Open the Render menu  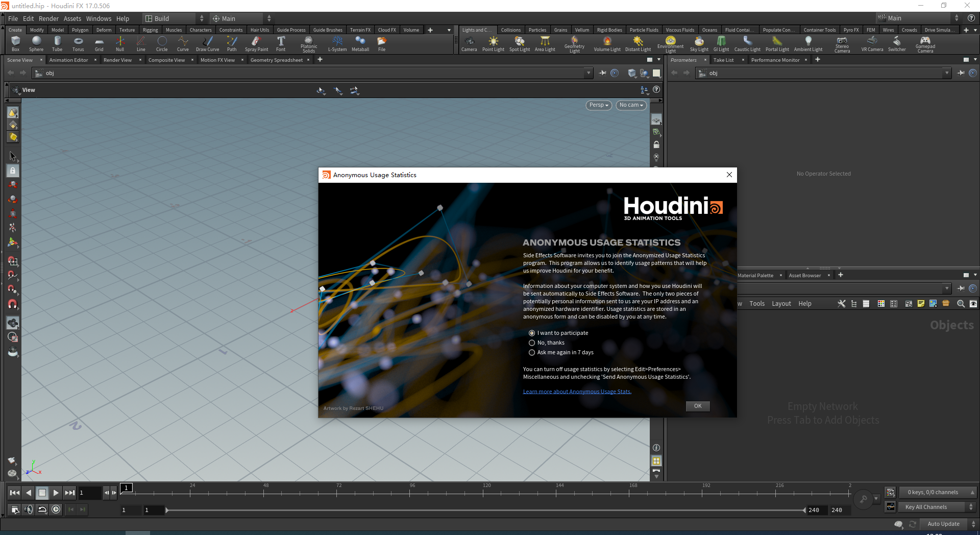[x=48, y=18]
